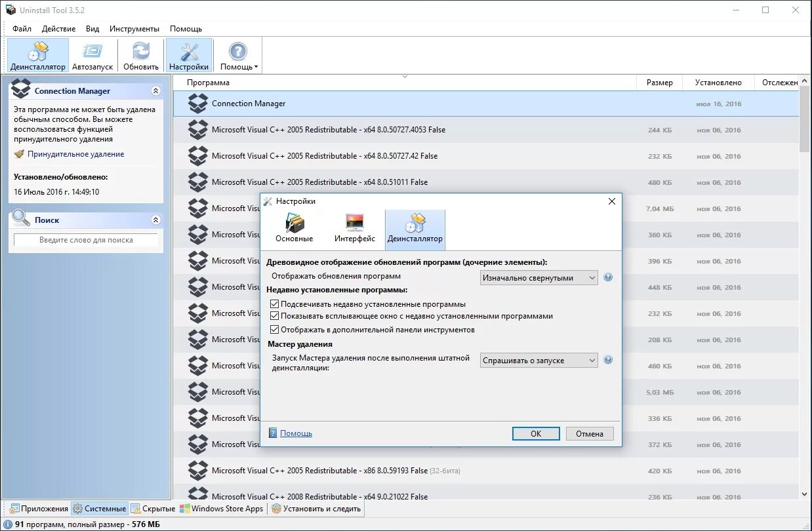The width and height of the screenshot is (812, 531).
Task: Open the Помощь toolbar dropdown arrow
Action: pos(256,67)
